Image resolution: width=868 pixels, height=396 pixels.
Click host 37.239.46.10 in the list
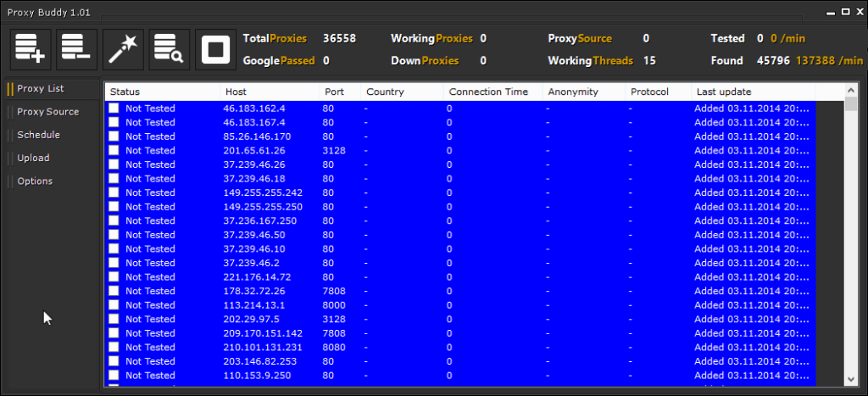pyautogui.click(x=254, y=248)
